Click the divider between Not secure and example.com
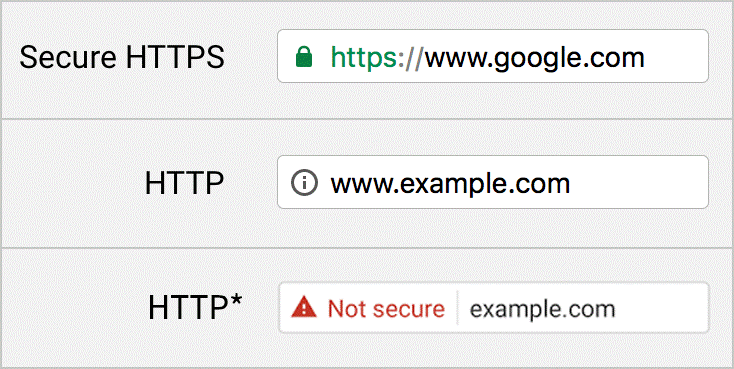Screen dimensions: 734x369 click(457, 308)
